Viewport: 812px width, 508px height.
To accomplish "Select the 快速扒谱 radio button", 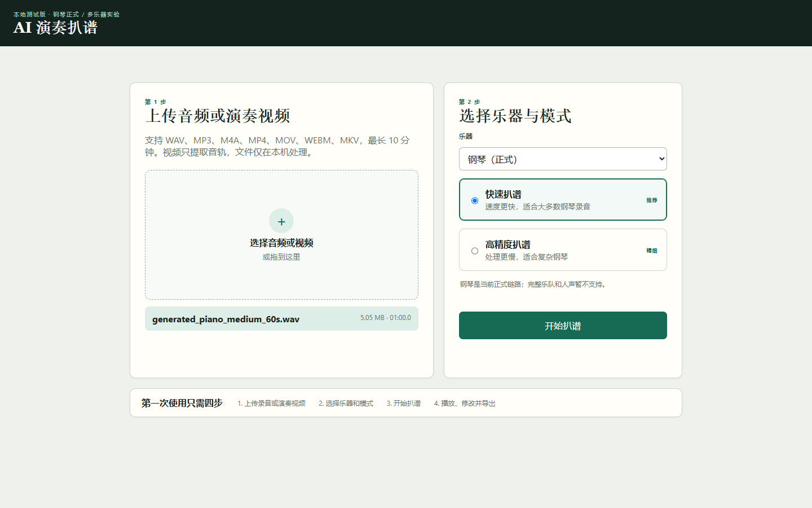I will 475,200.
